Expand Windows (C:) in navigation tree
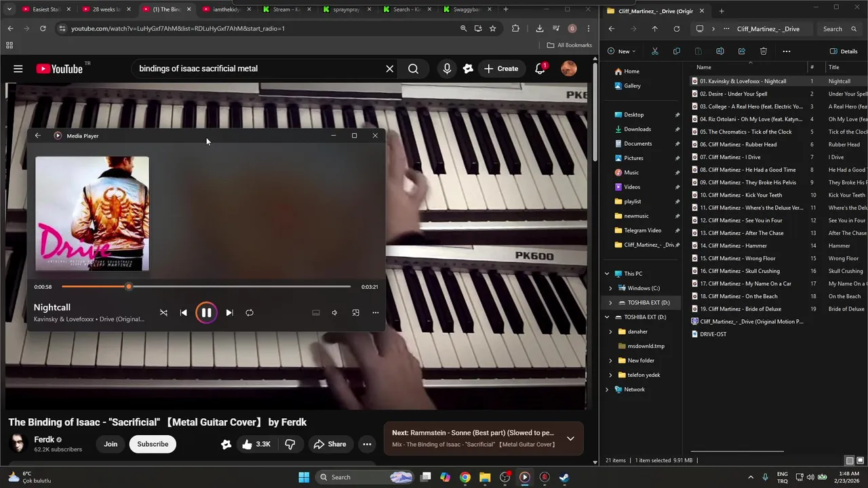 click(x=610, y=288)
